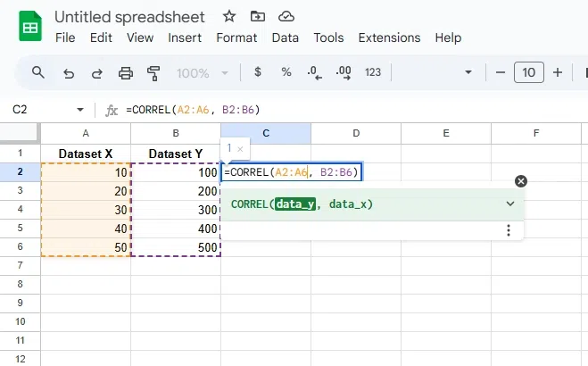Open the formula help three-dot options
This screenshot has height=366, width=588.
point(509,230)
